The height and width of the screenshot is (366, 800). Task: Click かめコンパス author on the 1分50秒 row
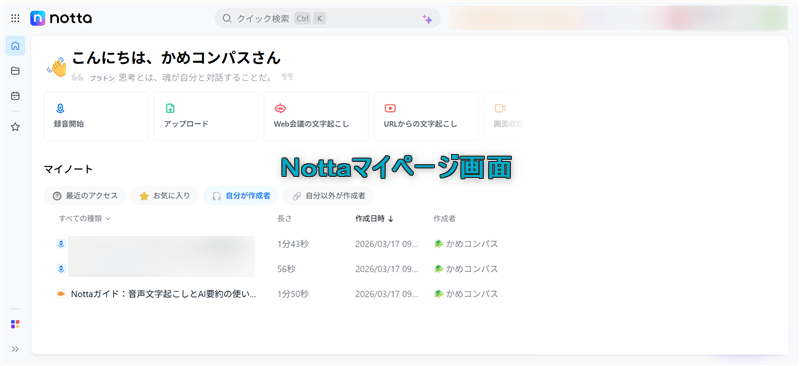point(466,294)
